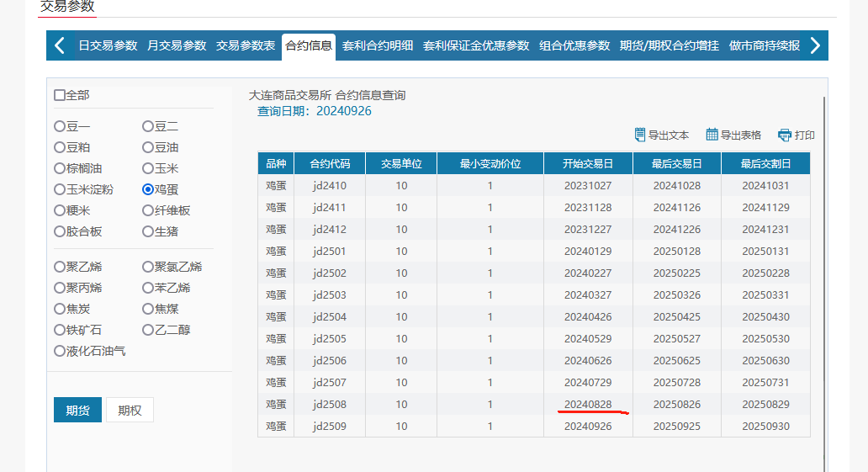Viewport: 868px width, 472px height.
Task: Open the 做市商持续报 tab
Action: click(x=765, y=45)
